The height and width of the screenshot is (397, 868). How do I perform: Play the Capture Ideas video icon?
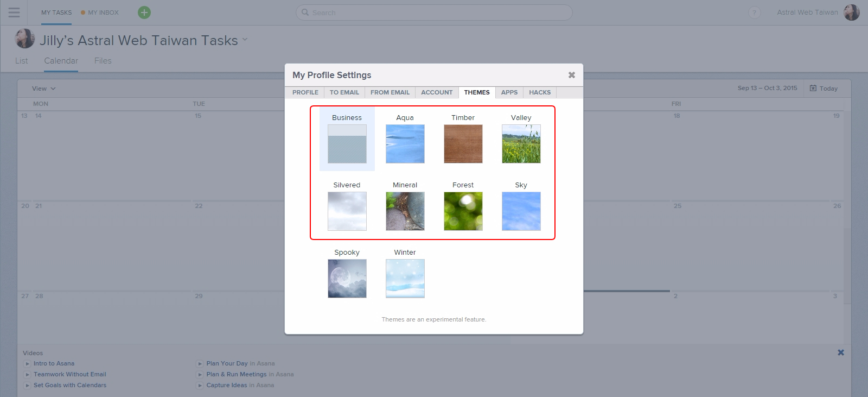coord(200,386)
